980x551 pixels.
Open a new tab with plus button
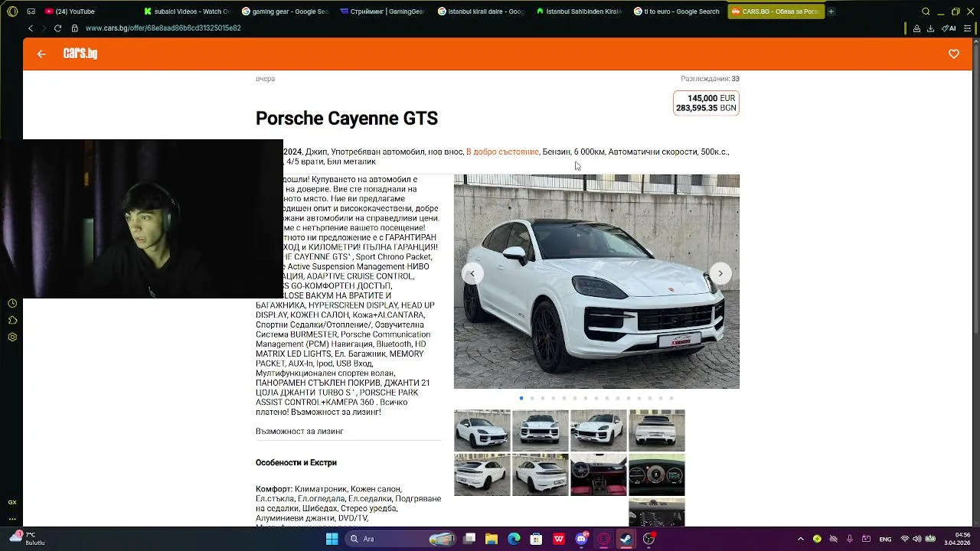point(831,11)
